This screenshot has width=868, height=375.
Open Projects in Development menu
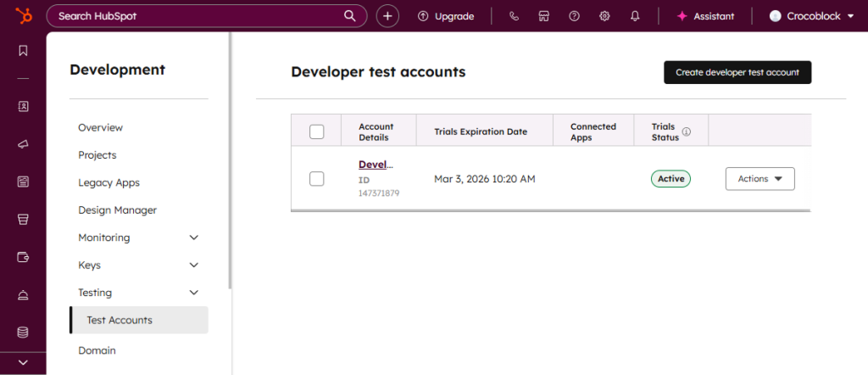coord(97,155)
